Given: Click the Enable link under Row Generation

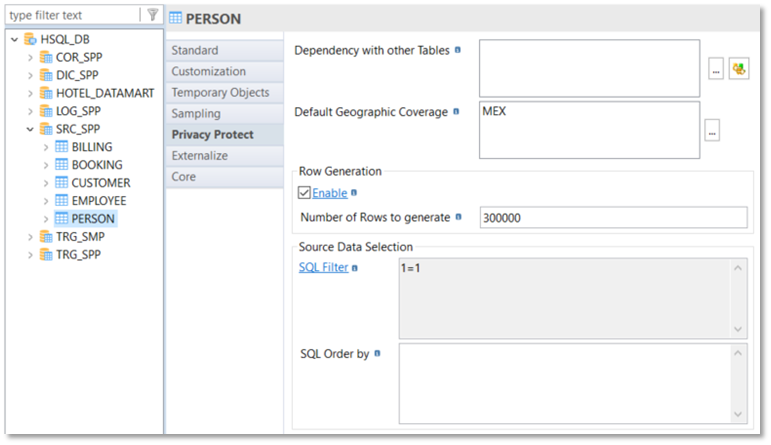Looking at the screenshot, I should 329,193.
